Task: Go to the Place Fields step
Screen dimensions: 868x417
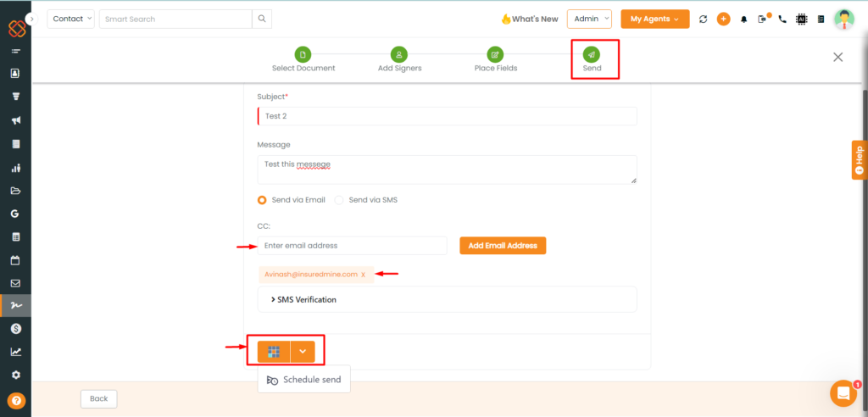Action: click(495, 59)
